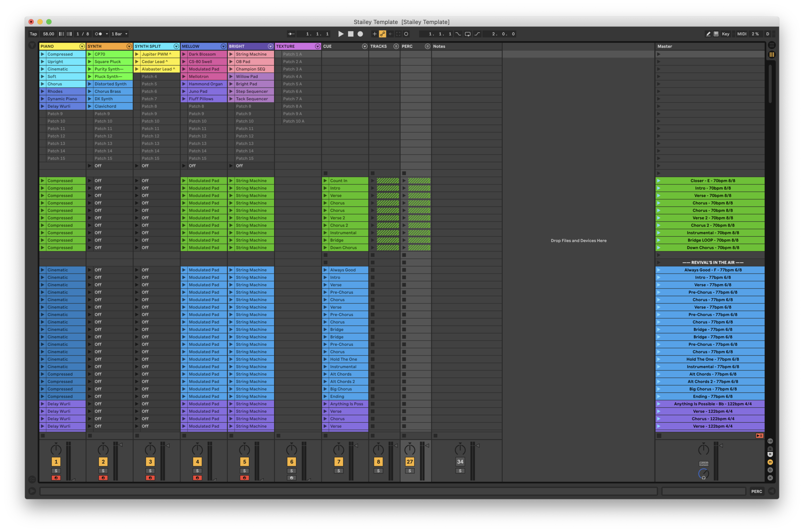Screen dimensions: 804x532
Task: Launch the Dark Blossom clip in MELLOW
Action: tap(184, 54)
